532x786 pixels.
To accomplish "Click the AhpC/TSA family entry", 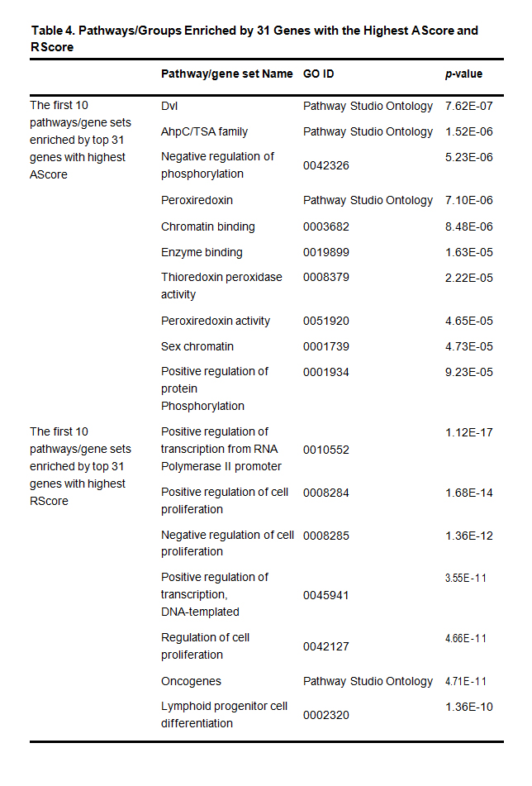I will pyautogui.click(x=204, y=131).
